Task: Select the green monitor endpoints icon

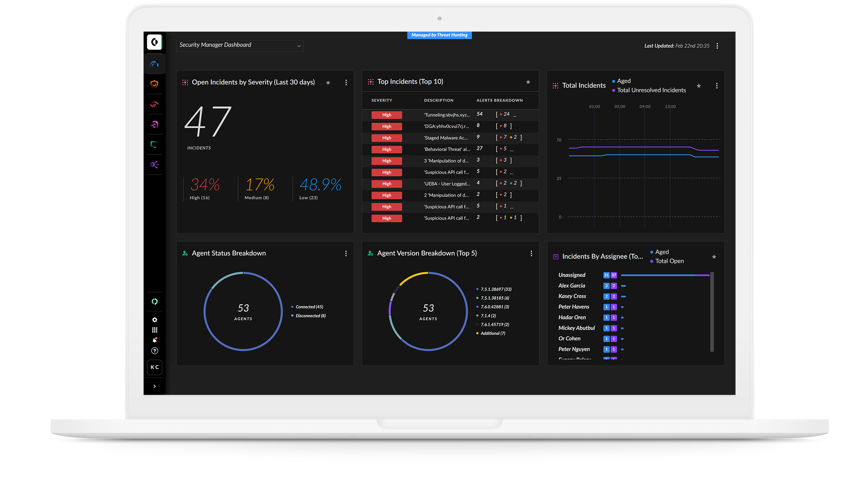Action: 154,144
